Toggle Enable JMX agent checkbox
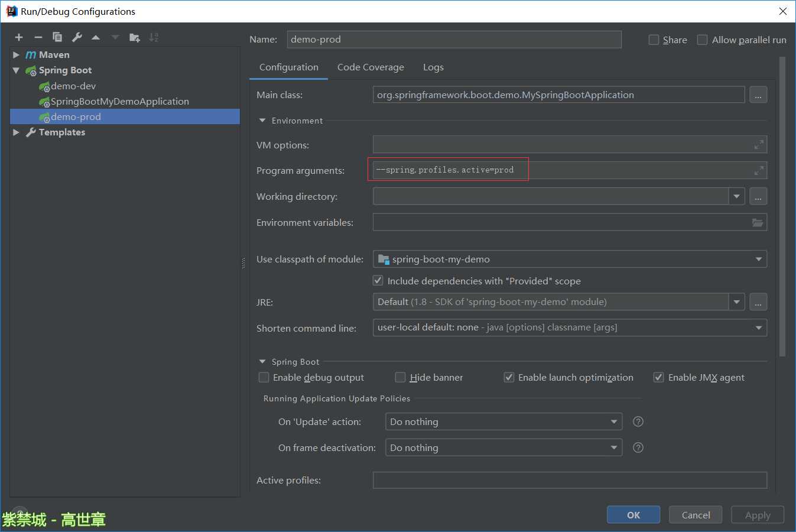Viewport: 796px width, 532px height. 659,377
